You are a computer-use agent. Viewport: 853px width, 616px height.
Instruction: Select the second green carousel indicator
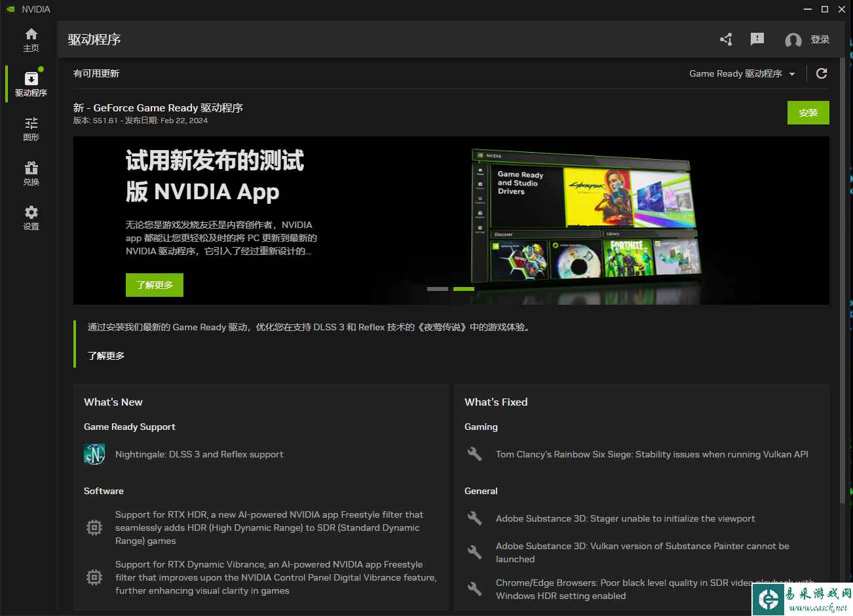point(464,289)
